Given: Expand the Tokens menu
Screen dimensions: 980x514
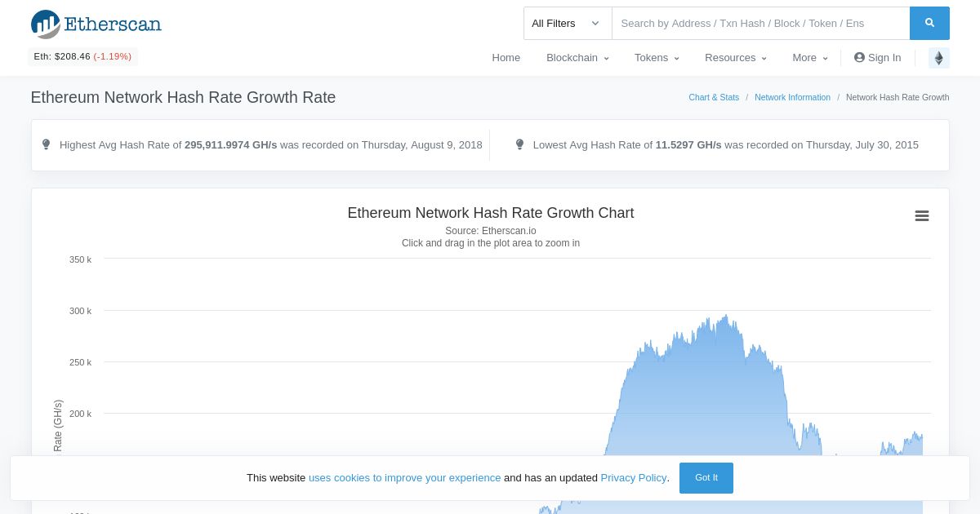Looking at the screenshot, I should click(657, 57).
